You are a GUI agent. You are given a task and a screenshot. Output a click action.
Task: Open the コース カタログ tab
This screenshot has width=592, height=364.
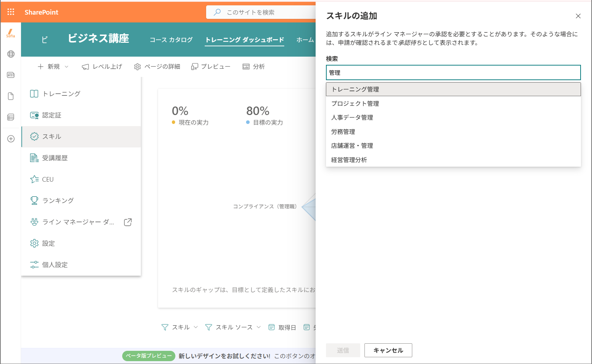pos(171,40)
